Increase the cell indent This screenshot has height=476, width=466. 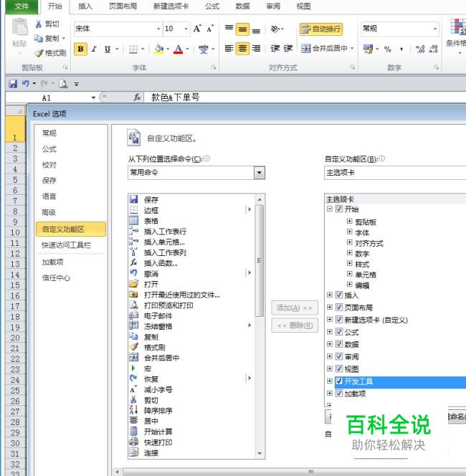point(287,48)
